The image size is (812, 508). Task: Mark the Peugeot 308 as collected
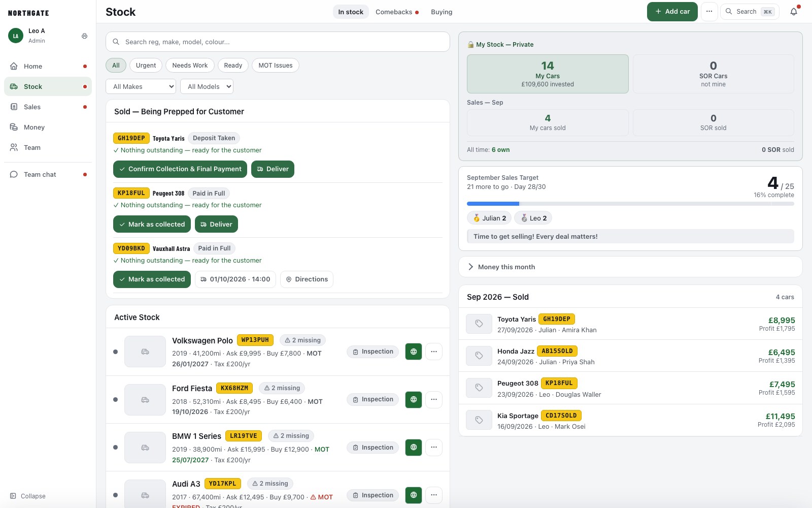[152, 224]
